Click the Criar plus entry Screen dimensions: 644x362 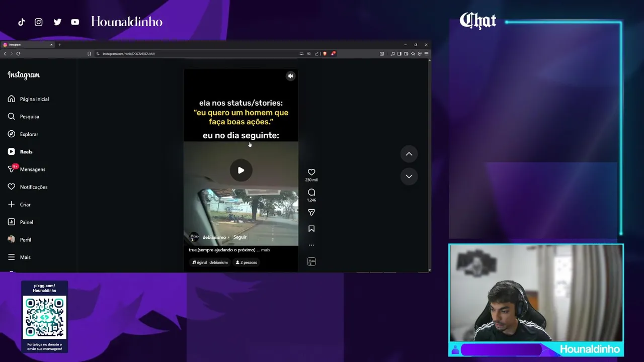(19, 205)
